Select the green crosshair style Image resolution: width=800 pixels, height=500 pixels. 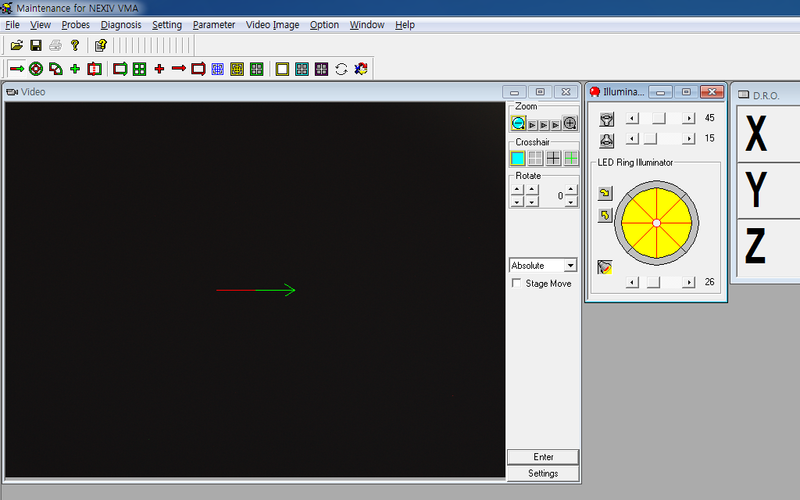[570, 158]
